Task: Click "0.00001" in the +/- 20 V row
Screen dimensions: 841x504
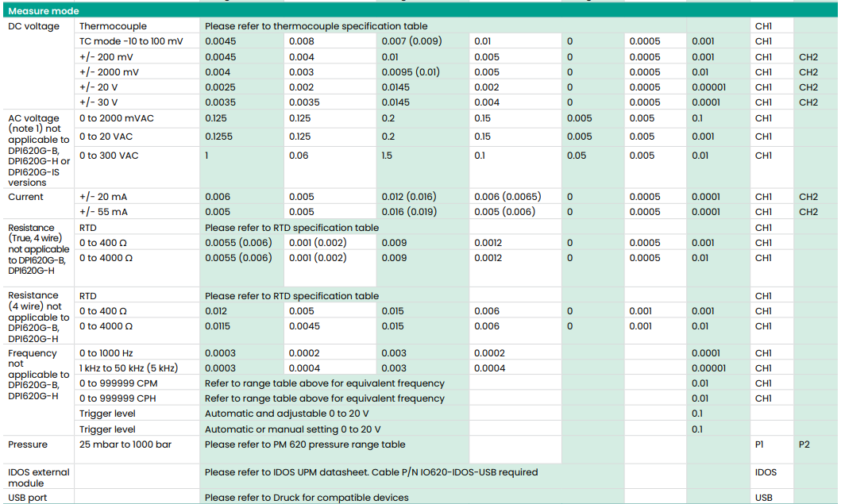Action: [x=708, y=87]
